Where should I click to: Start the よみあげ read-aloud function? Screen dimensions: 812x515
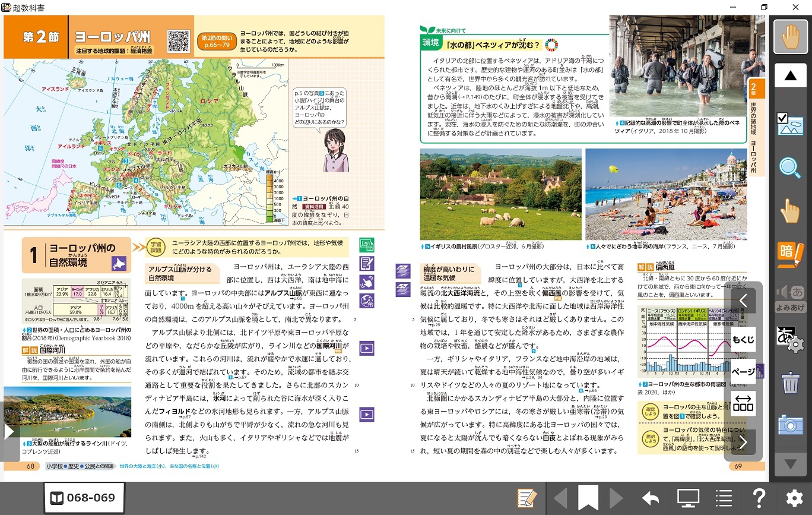[x=790, y=298]
